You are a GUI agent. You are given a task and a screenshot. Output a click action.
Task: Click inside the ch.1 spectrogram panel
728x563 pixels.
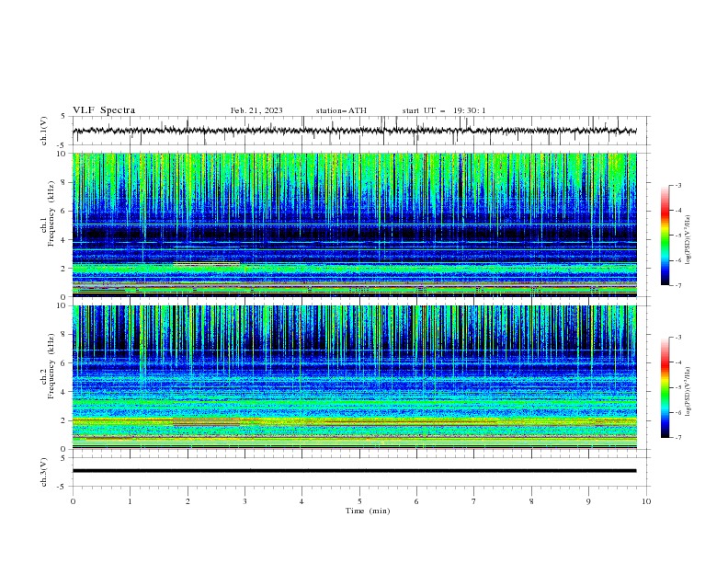tap(354, 224)
